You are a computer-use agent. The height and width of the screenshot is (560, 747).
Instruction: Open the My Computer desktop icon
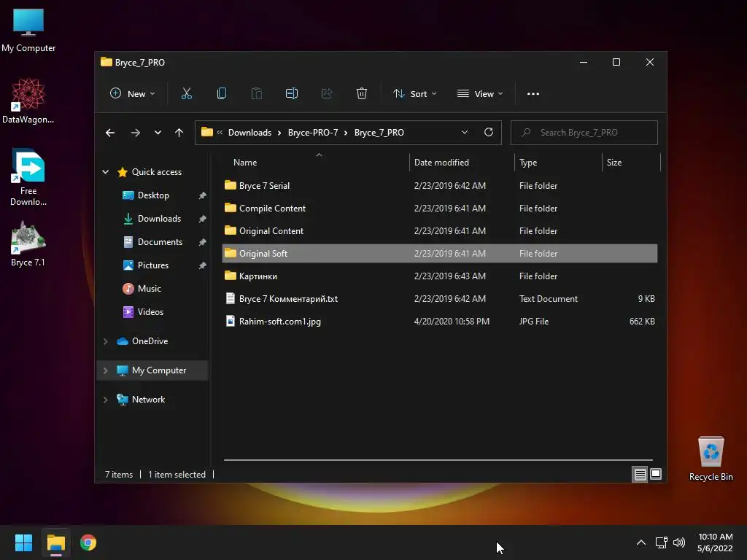pyautogui.click(x=28, y=30)
